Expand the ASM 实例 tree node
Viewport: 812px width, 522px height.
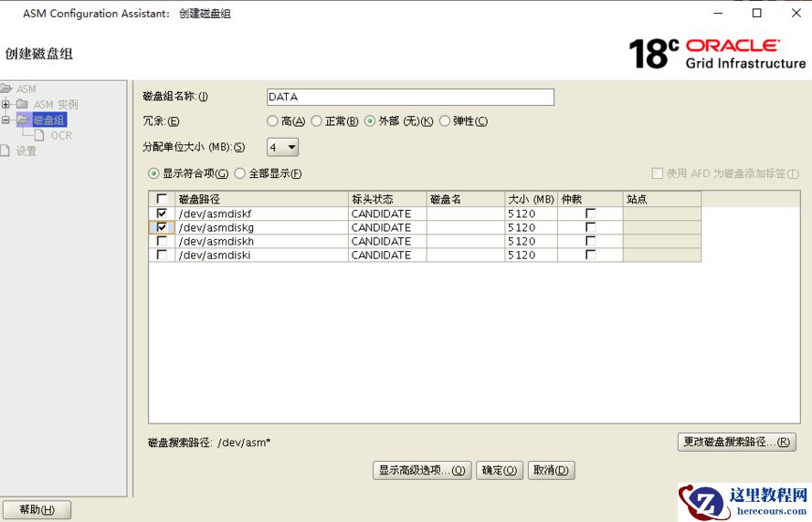[x=5, y=105]
